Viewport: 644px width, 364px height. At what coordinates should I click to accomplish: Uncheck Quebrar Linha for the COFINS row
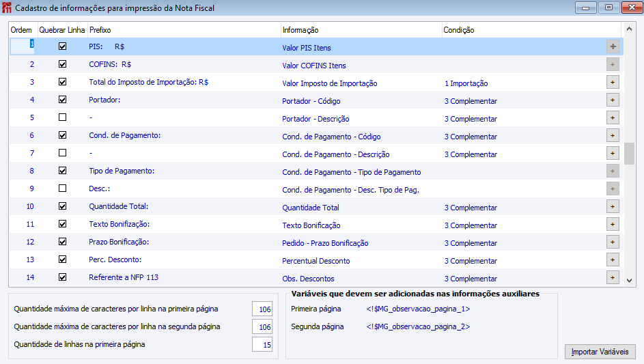point(62,64)
